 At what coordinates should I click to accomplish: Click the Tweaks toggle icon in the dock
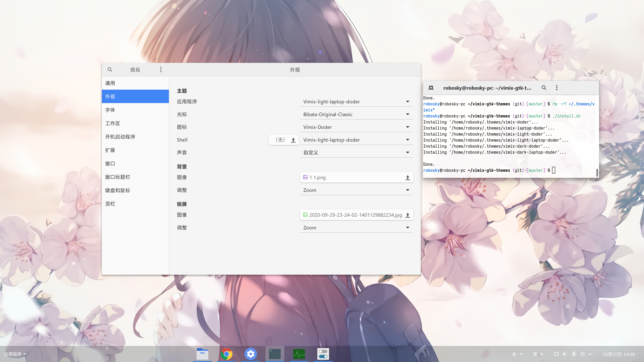tap(323, 354)
